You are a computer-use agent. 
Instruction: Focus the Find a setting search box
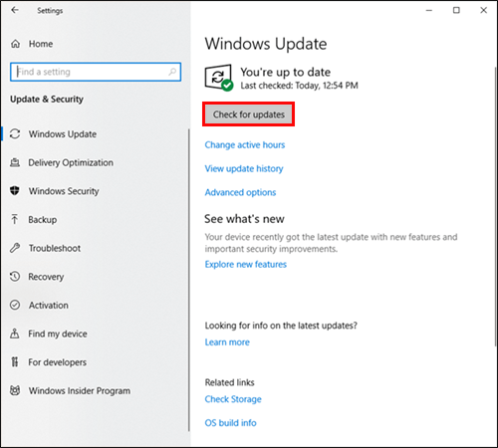[96, 72]
